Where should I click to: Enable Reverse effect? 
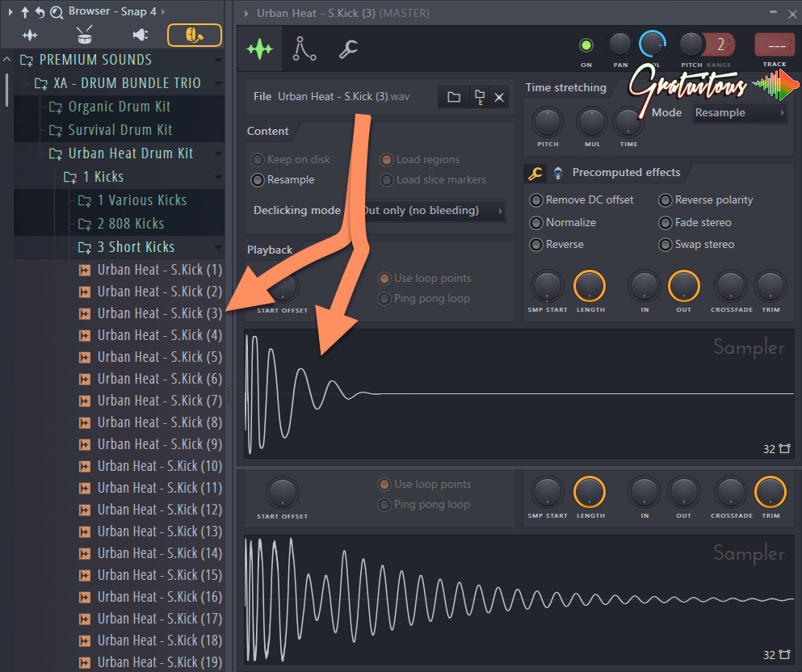557,245
